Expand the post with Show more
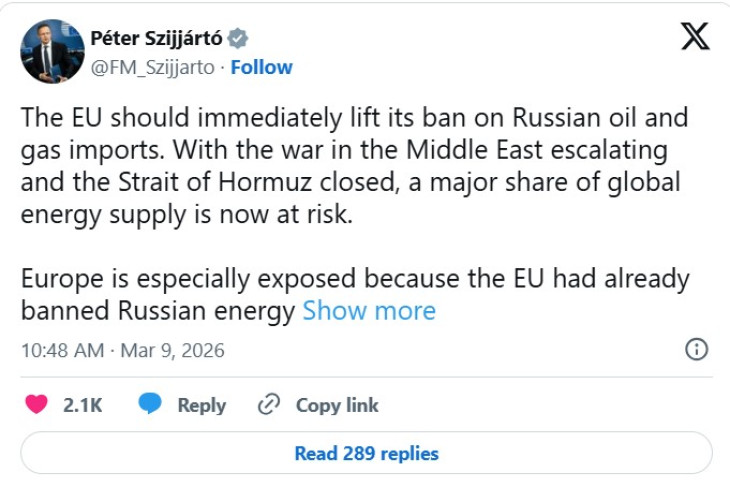The image size is (730, 487). pos(369,310)
